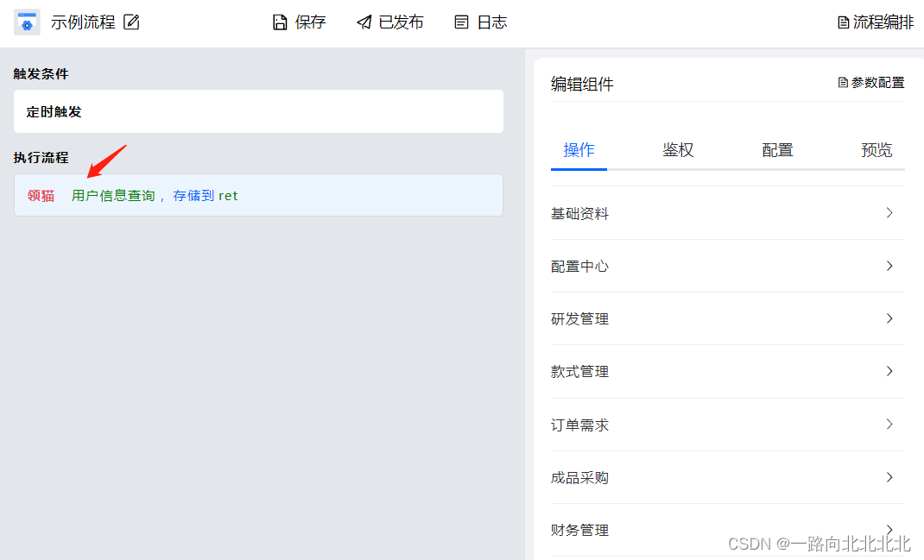
Task: Click the 成品采购 row label
Action: point(579,477)
